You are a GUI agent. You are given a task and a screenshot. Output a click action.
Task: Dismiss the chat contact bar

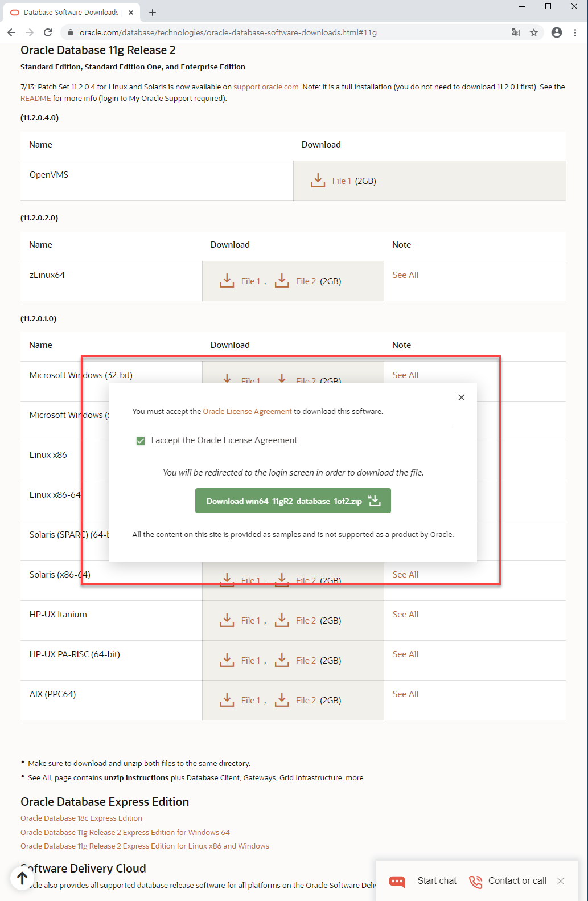coord(561,881)
